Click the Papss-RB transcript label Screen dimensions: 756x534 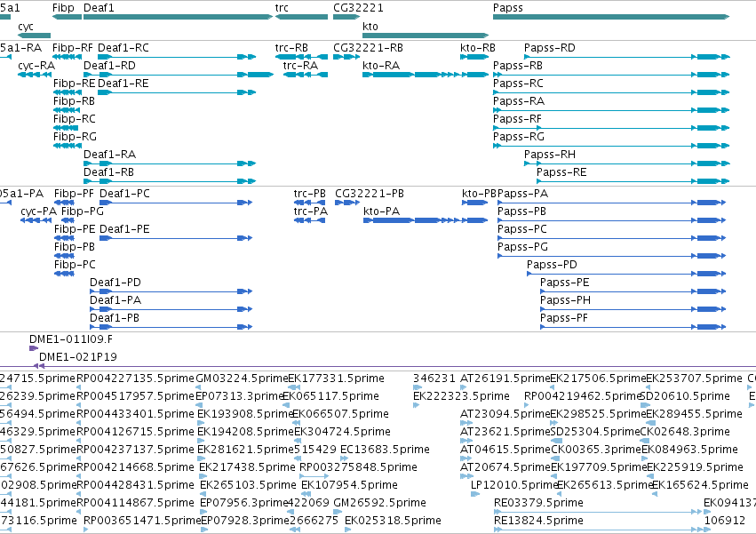(x=518, y=66)
